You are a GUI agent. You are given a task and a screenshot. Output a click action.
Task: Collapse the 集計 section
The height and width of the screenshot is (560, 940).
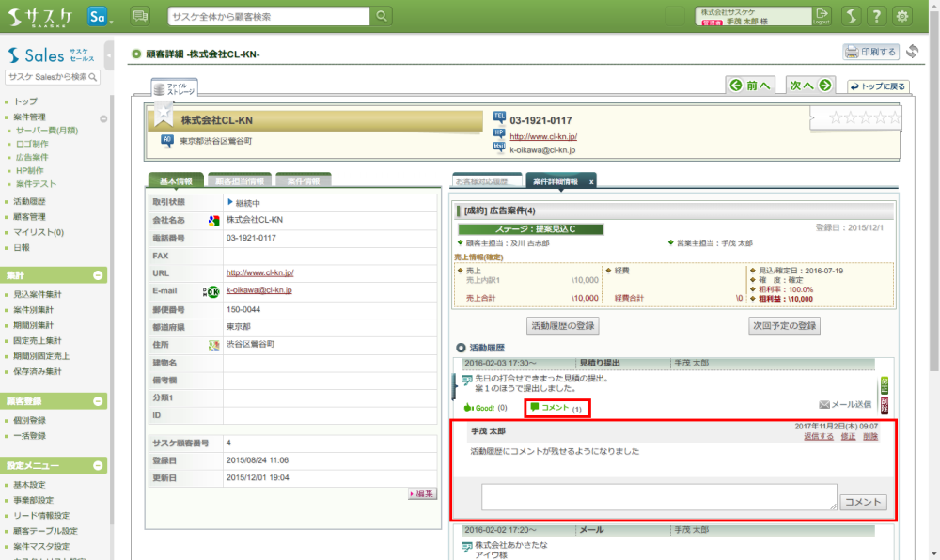pos(98,275)
